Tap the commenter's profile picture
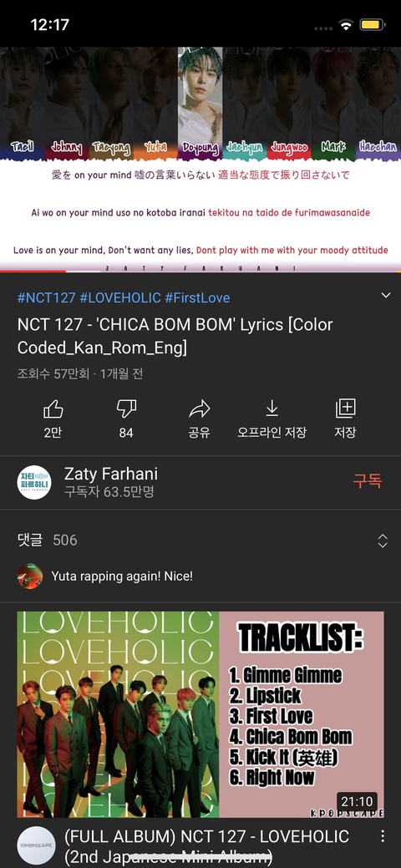The image size is (401, 868). tap(30, 576)
